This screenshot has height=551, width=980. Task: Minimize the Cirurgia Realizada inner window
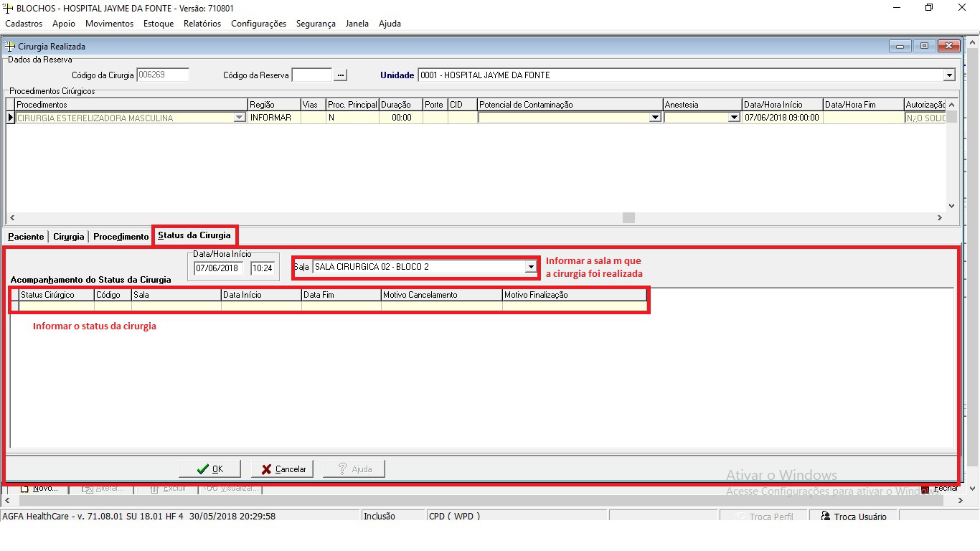pos(900,46)
